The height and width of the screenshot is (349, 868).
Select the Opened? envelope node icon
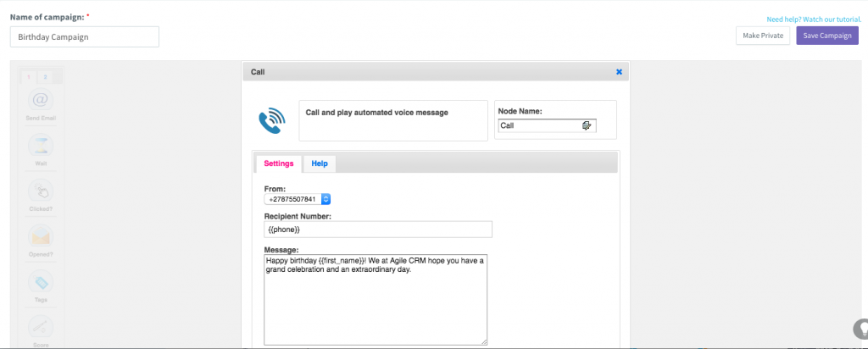[41, 236]
